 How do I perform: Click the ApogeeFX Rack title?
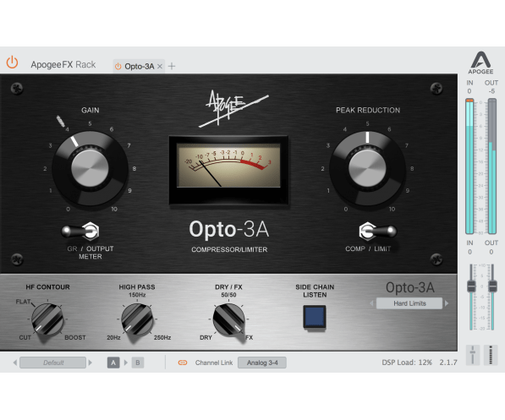(x=63, y=65)
